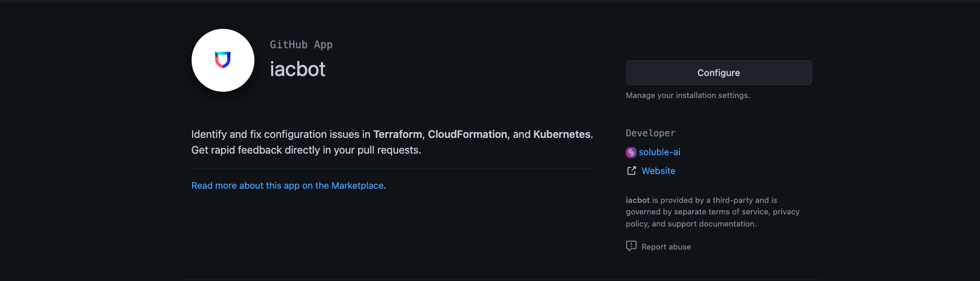This screenshot has height=281, width=980.
Task: Click 'Manage your installation settings' text
Action: point(687,95)
